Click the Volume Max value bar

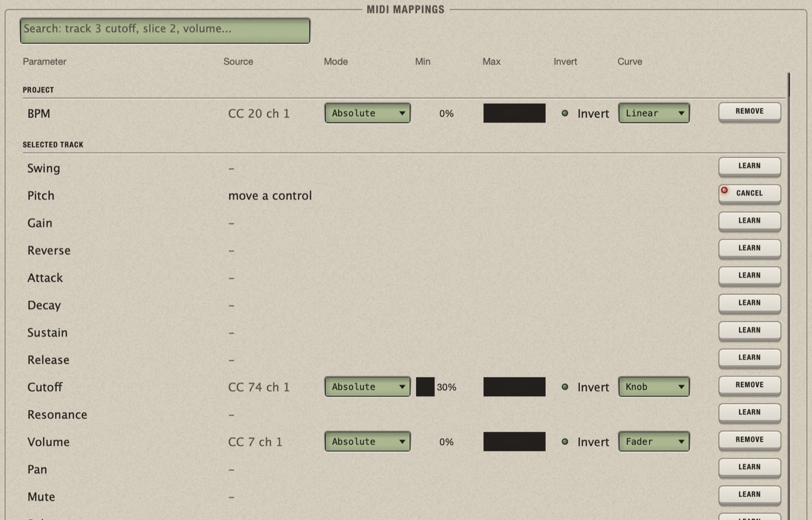point(514,441)
